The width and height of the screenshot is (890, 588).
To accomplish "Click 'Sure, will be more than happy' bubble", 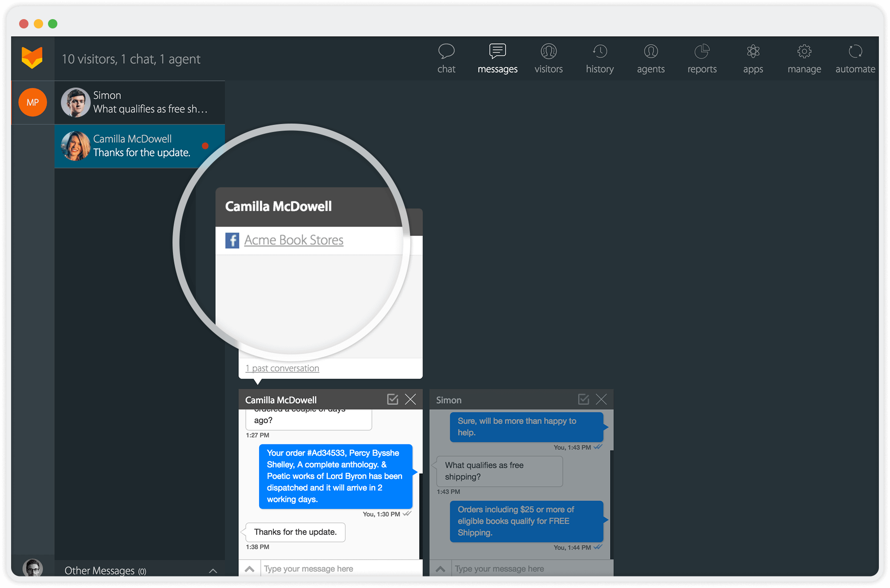I will (x=526, y=427).
